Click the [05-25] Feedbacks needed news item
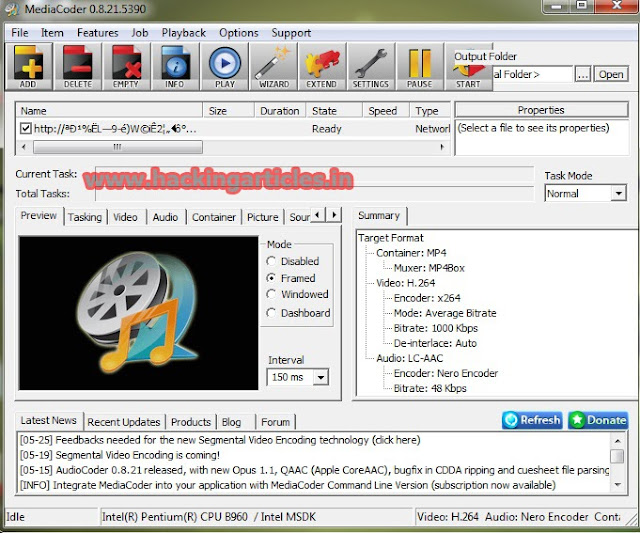 coord(220,440)
